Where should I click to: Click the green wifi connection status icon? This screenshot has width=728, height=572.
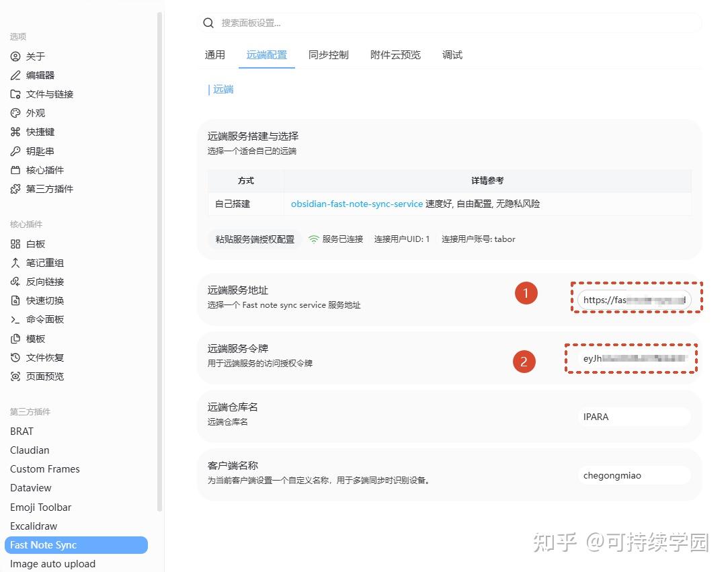[x=314, y=239]
